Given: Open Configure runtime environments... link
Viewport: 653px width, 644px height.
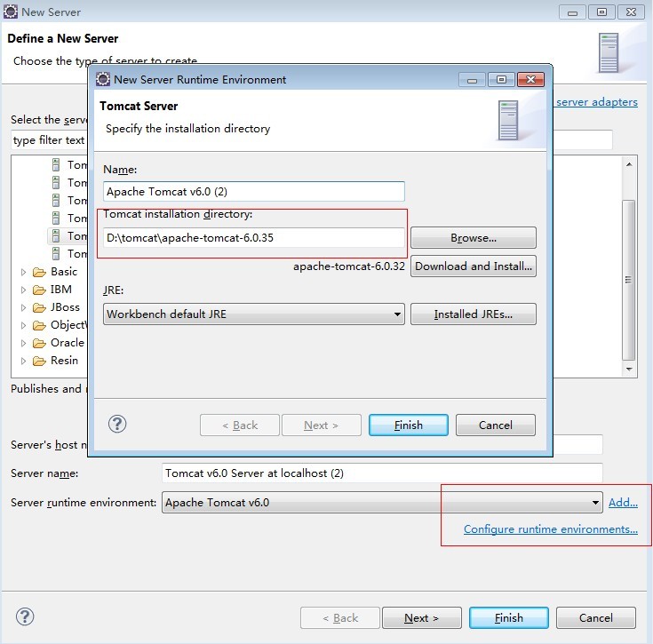Looking at the screenshot, I should [551, 529].
